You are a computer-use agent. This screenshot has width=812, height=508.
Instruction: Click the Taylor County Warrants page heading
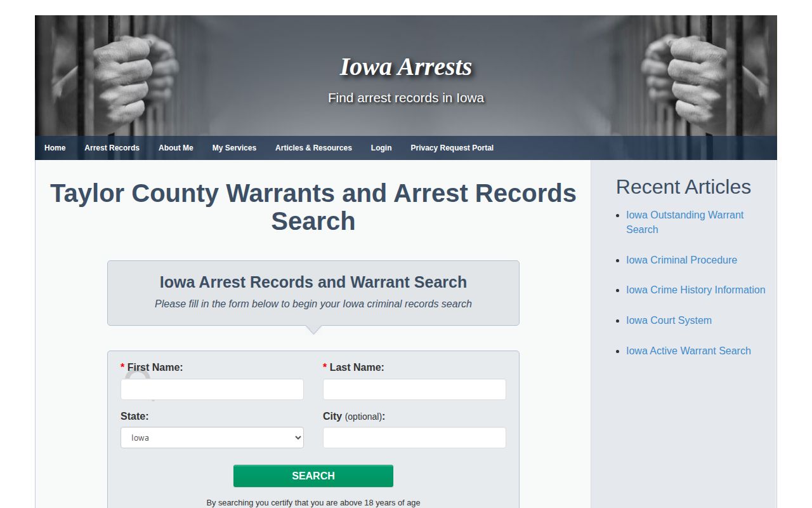pyautogui.click(x=313, y=207)
